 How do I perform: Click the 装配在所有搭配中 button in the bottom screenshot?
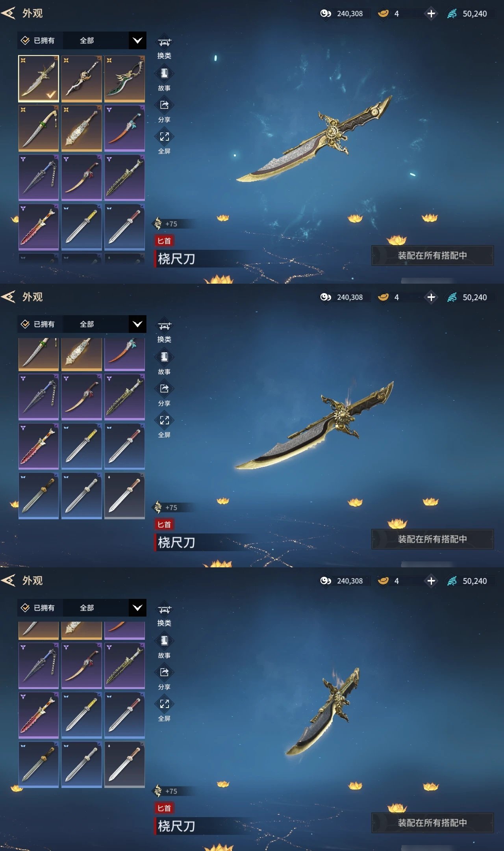pyautogui.click(x=432, y=823)
